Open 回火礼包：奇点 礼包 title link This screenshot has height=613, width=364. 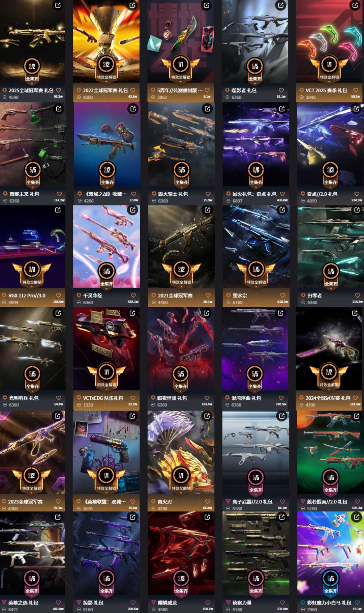(x=254, y=194)
